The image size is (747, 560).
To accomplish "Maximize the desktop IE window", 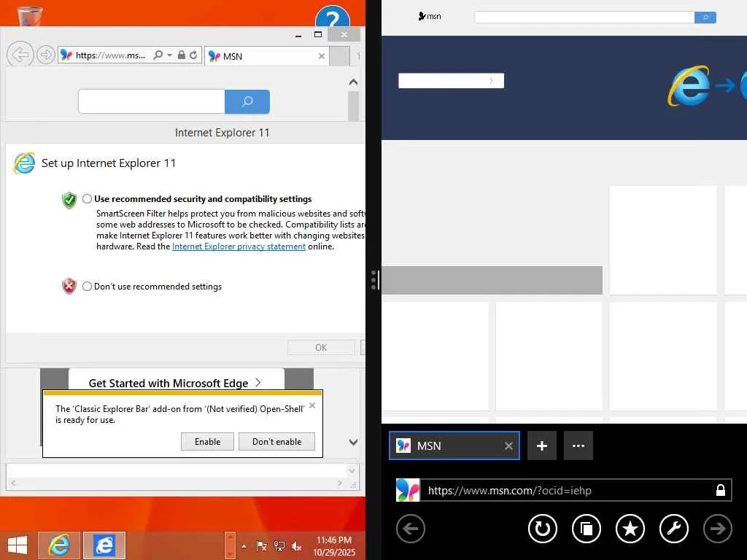I will pyautogui.click(x=318, y=34).
